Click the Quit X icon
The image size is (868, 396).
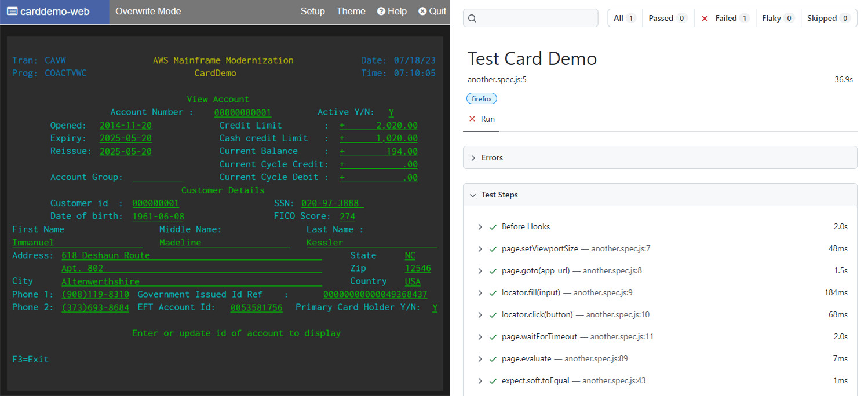click(x=422, y=12)
